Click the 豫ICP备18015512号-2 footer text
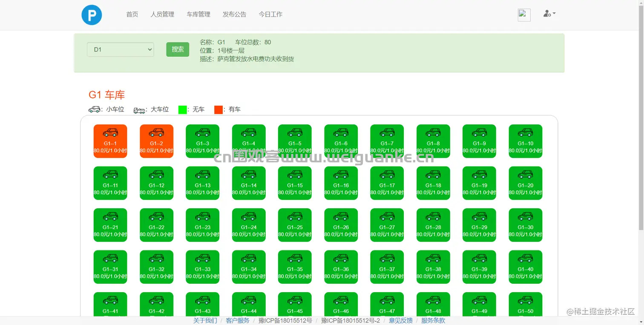The image size is (644, 325). [351, 321]
